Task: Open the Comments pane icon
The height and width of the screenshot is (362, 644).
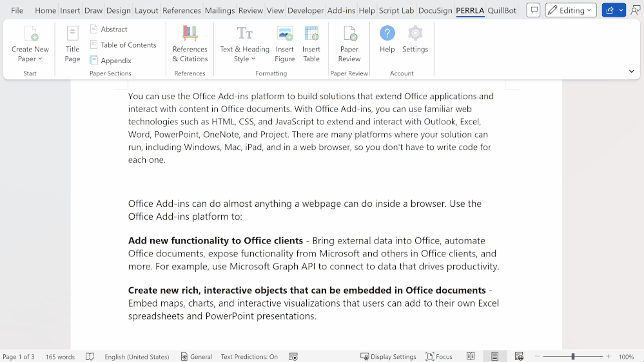Action: point(533,10)
